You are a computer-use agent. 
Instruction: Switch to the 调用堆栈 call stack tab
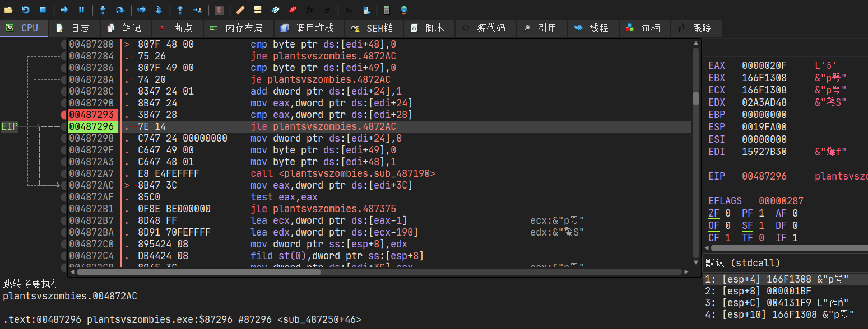[308, 28]
